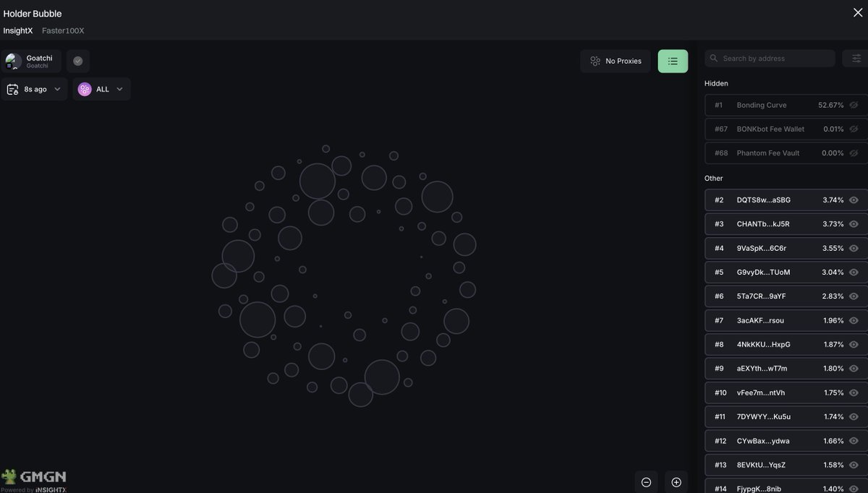The image size is (868, 493).
Task: Click the Other section heading
Action: click(714, 178)
